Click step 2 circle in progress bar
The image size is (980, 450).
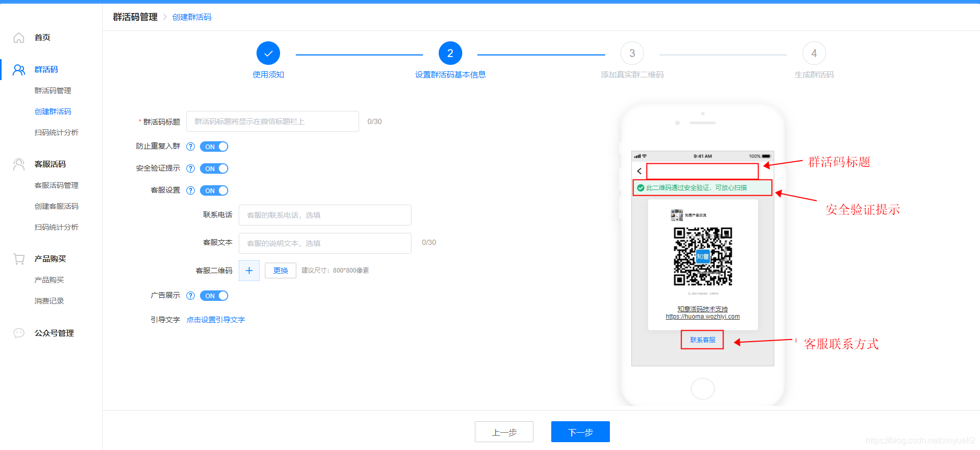450,53
